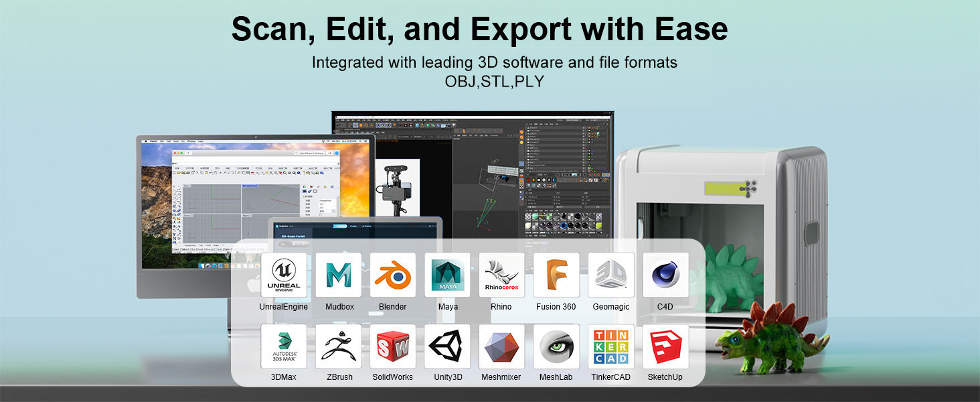Open the C4D sphere icon
980x402 pixels.
pyautogui.click(x=665, y=275)
